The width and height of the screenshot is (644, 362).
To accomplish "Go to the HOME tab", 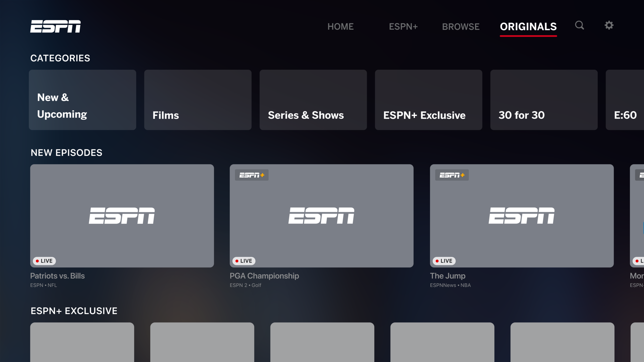I will [340, 27].
